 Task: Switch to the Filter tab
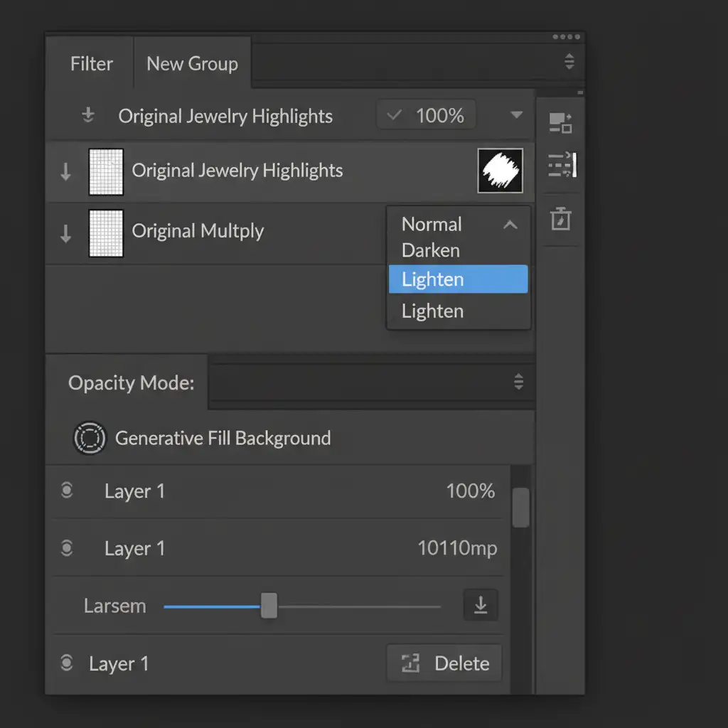point(91,64)
